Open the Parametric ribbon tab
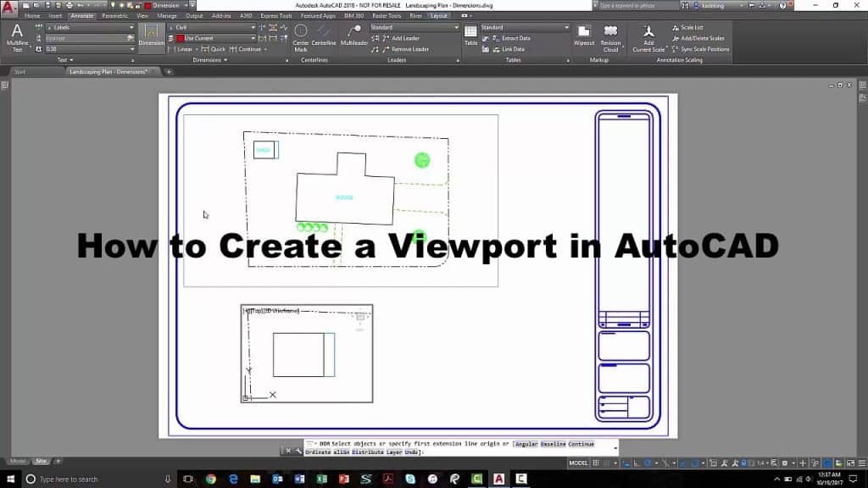Screen dimensions: 868x488 (x=114, y=15)
